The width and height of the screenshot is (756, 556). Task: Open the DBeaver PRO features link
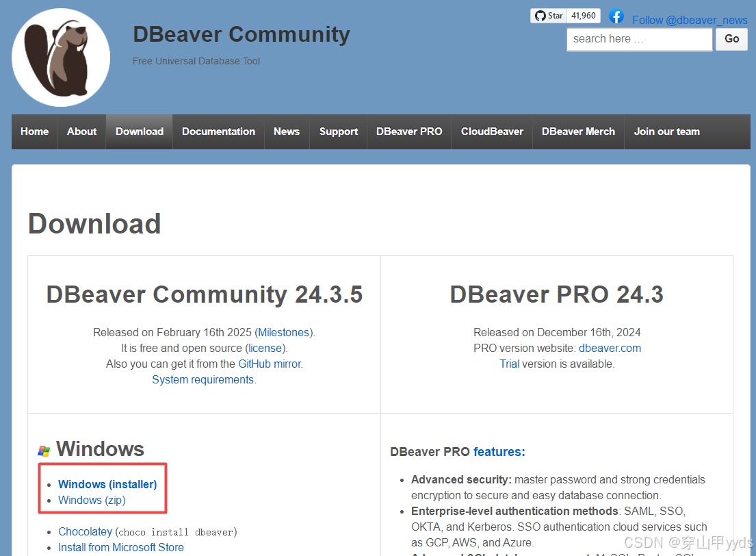(x=499, y=452)
